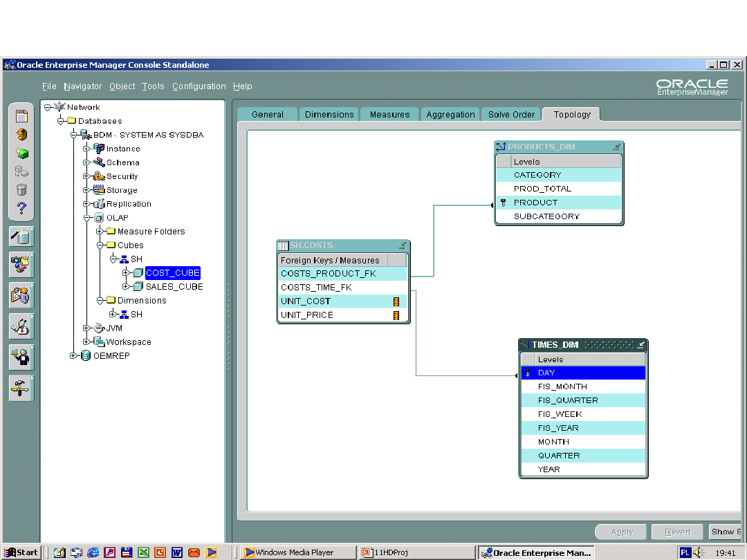Screen dimensions: 747x560
Task: Click the help question mark icon
Action: pyautogui.click(x=21, y=208)
